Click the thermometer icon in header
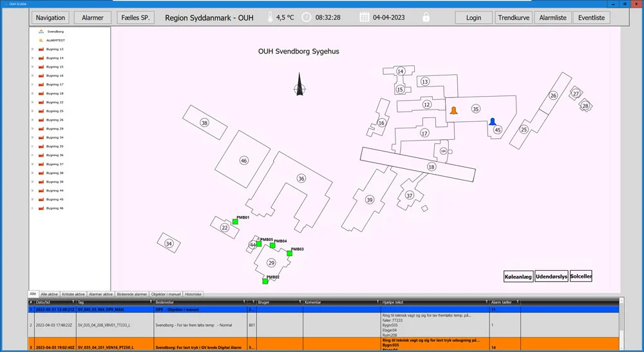Screen dimensions: 644x352 [269, 17]
